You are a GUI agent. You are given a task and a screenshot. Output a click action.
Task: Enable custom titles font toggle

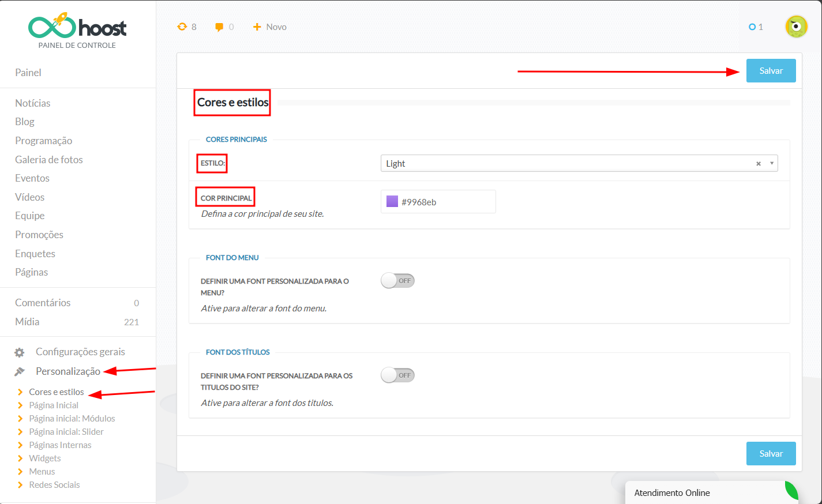click(x=397, y=375)
